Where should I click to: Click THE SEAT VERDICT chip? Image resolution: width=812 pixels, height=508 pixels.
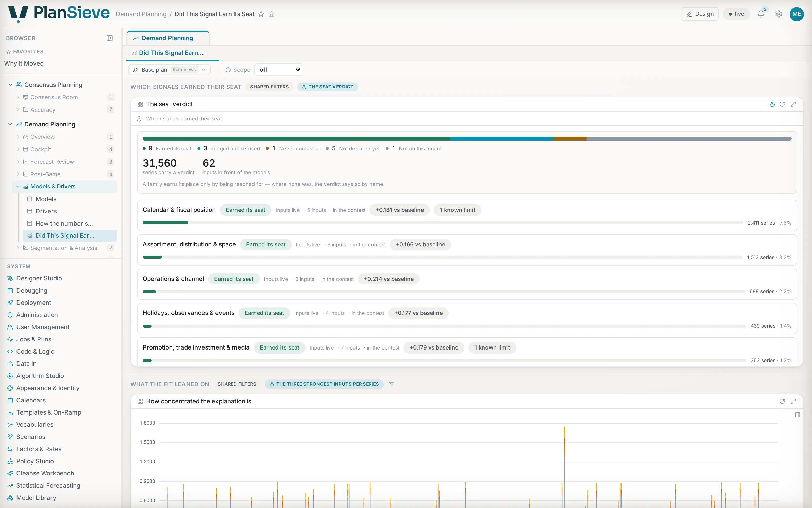pos(328,87)
